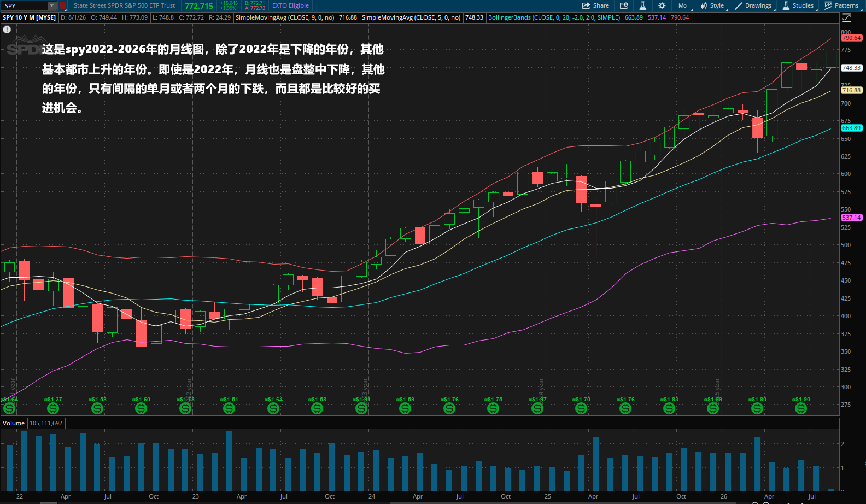The height and width of the screenshot is (504, 866).
Task: Open the Style menu
Action: (x=712, y=5)
